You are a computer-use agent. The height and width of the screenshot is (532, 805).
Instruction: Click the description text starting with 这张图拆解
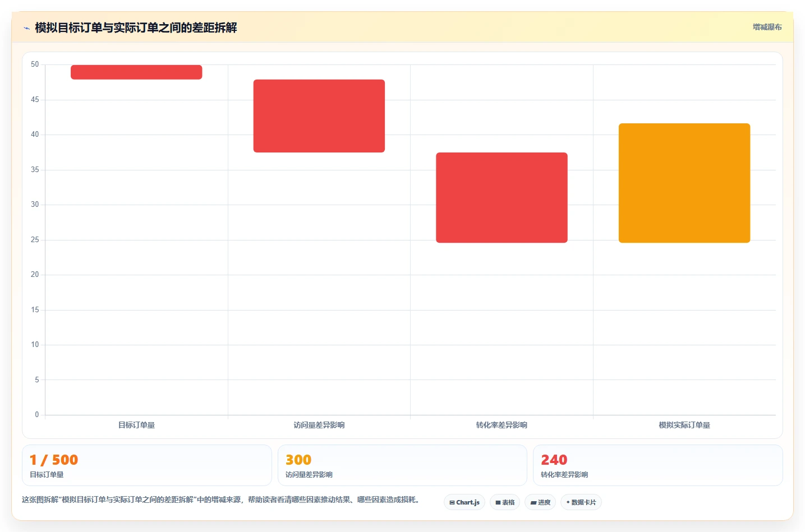pos(221,499)
